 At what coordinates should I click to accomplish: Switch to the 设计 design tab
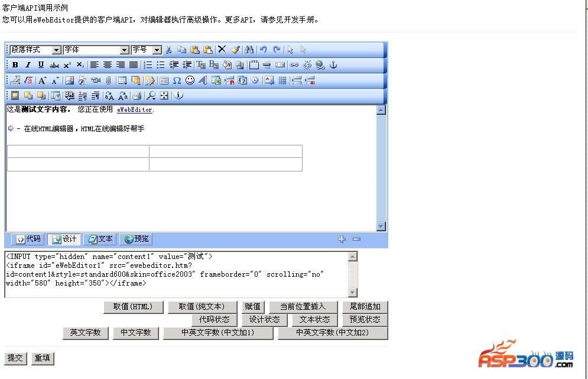64,239
